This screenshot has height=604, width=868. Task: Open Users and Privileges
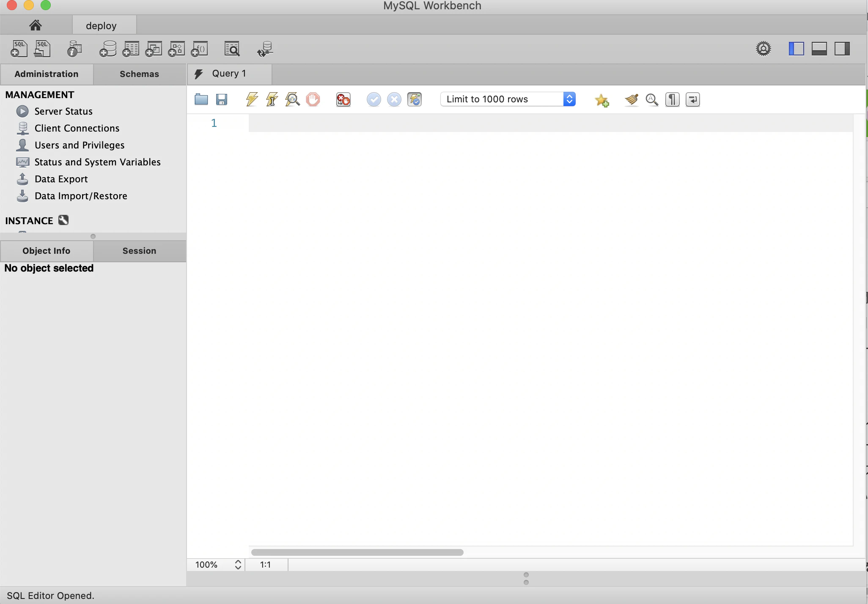[80, 145]
